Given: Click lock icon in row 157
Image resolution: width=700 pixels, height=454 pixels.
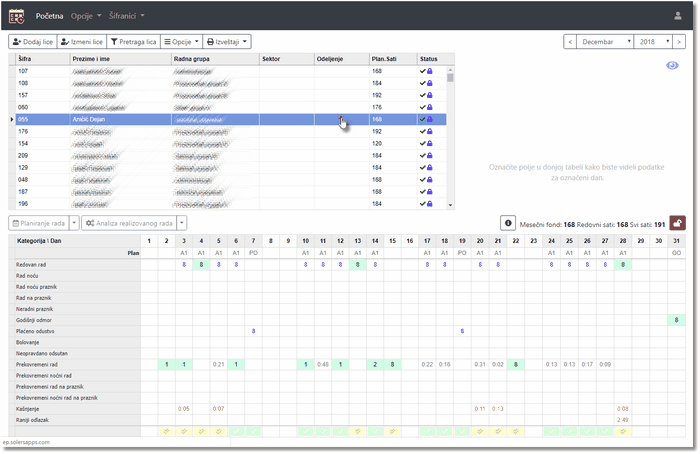Looking at the screenshot, I should point(429,95).
